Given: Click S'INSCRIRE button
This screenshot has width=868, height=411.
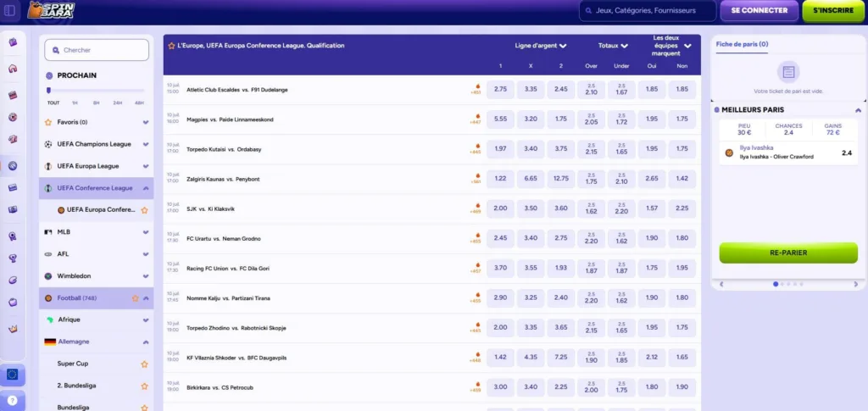Looking at the screenshot, I should (832, 10).
